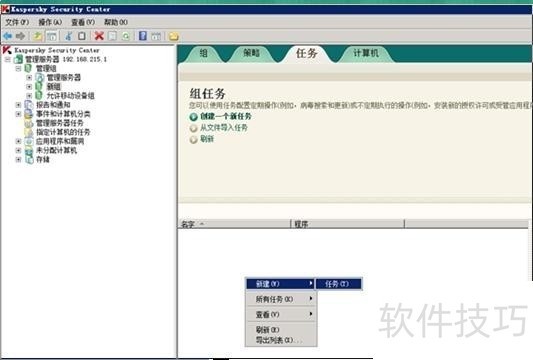Click the 创建一个新任务 link

[x=226, y=117]
